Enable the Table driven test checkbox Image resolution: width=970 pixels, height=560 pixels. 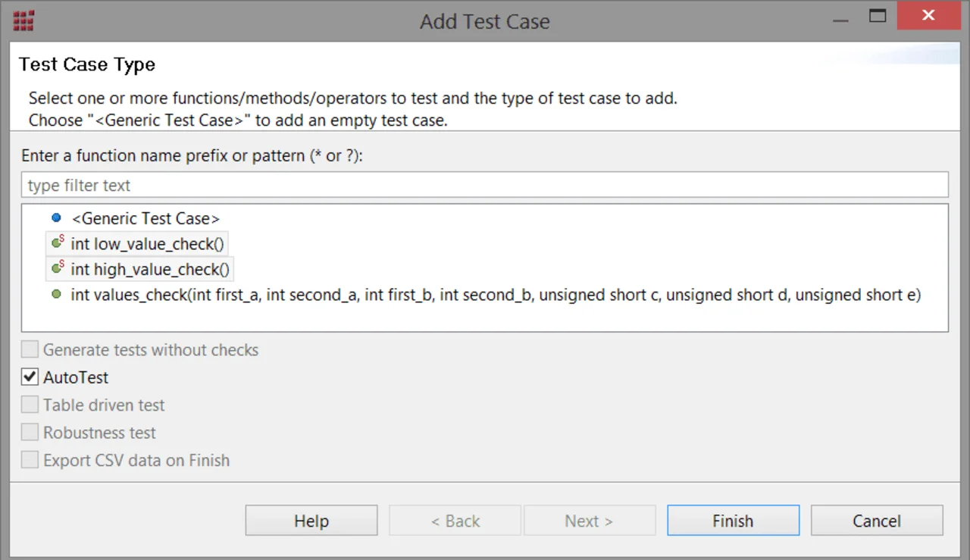tap(30, 405)
